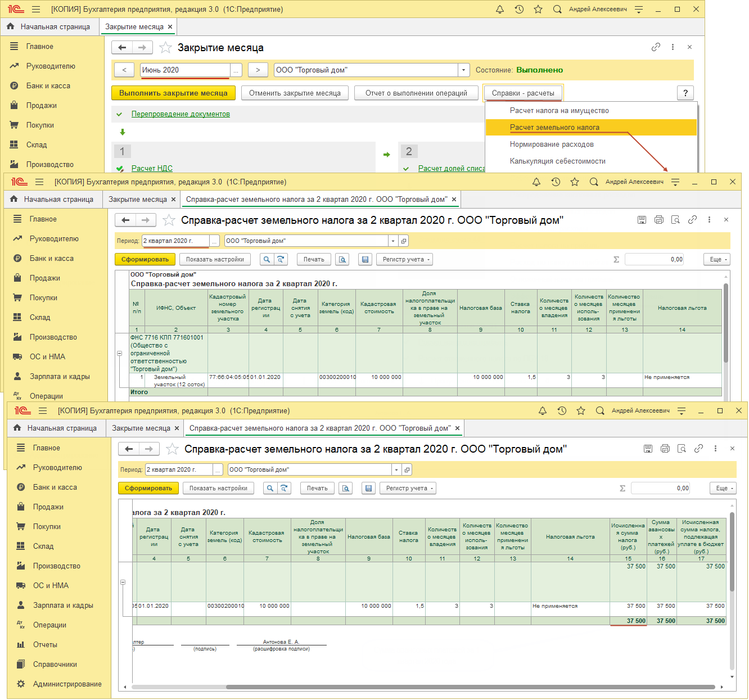Go to the next month with the > button

[x=258, y=70]
